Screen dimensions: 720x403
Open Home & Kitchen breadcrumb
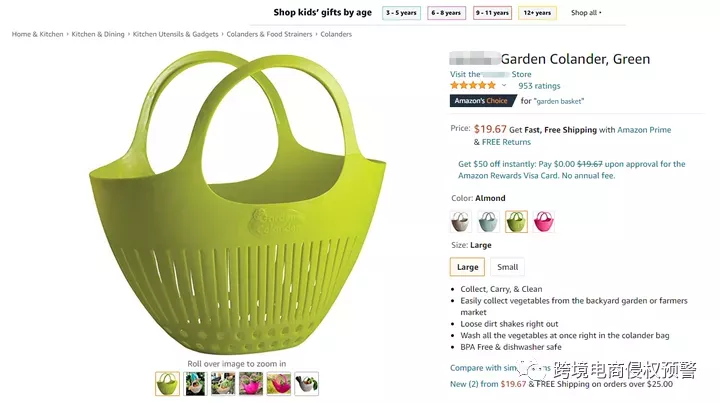click(x=37, y=34)
